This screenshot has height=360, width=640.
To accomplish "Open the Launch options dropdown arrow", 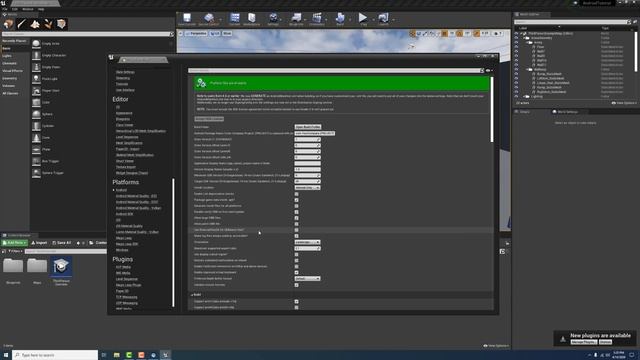I will [393, 19].
